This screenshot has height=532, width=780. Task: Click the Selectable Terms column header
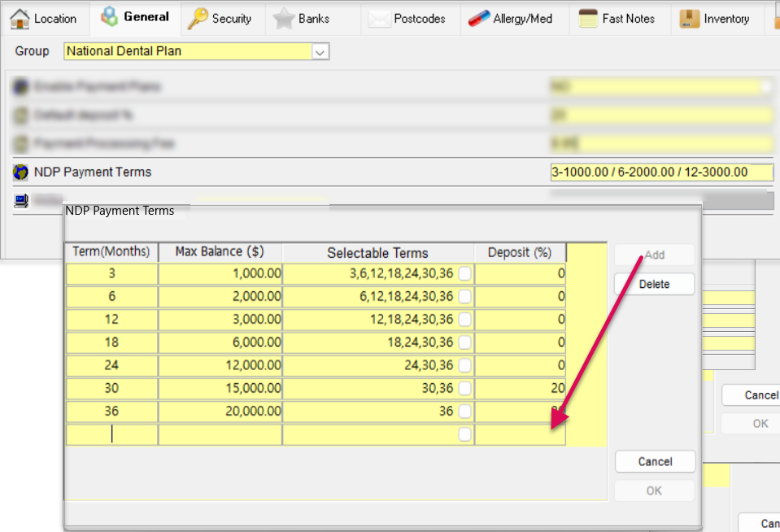pyautogui.click(x=378, y=253)
